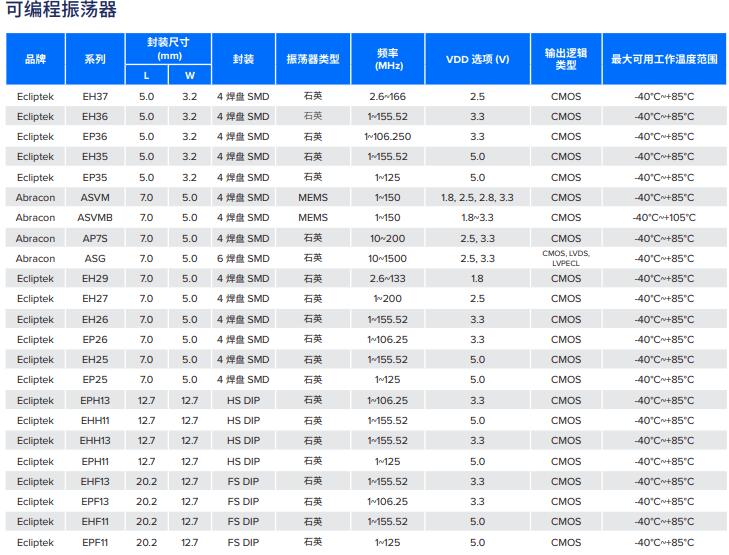729x555 pixels.
Task: Click the 品牌 column header
Action: 35,59
